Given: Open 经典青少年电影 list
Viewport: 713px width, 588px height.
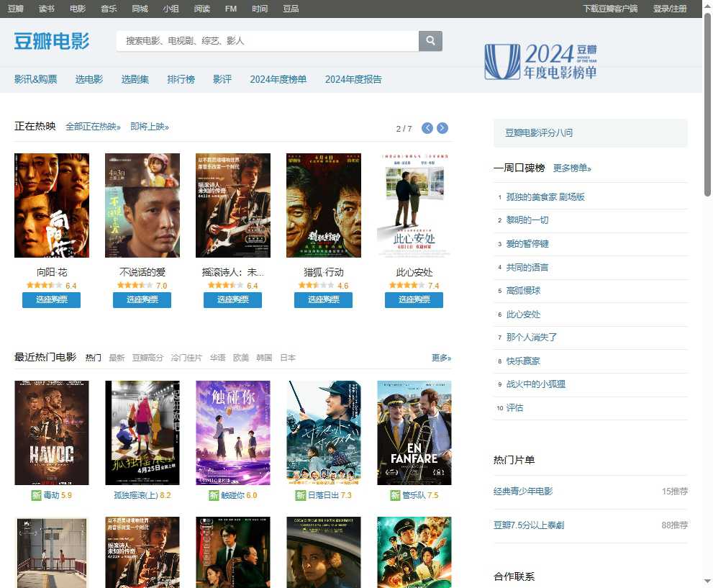Looking at the screenshot, I should coord(523,491).
